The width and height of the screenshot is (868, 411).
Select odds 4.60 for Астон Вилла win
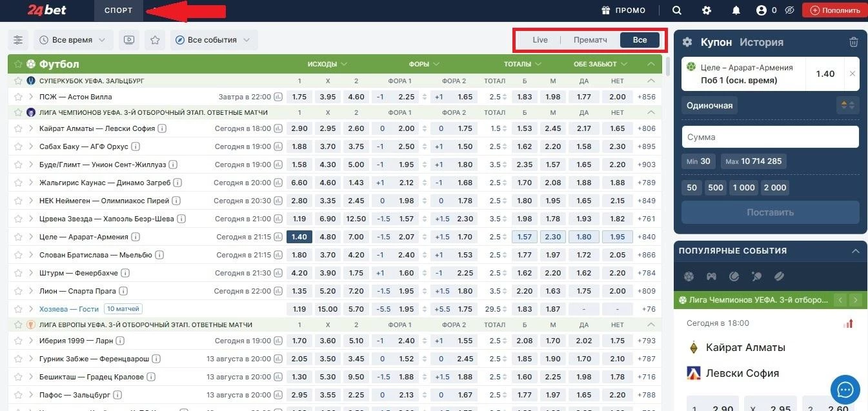click(356, 97)
